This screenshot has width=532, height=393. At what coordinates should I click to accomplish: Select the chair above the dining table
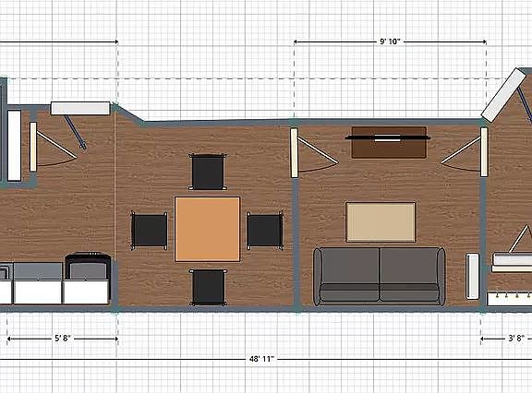(x=208, y=172)
